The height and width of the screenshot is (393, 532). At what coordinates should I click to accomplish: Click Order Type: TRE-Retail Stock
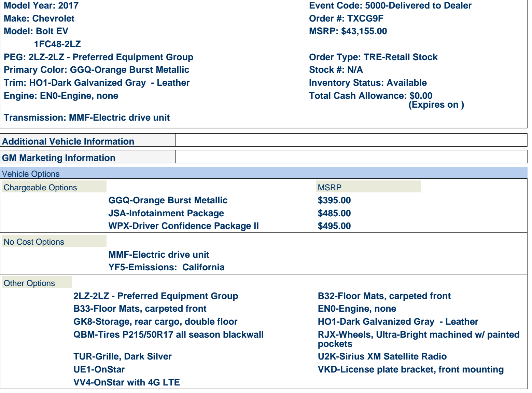(x=373, y=57)
